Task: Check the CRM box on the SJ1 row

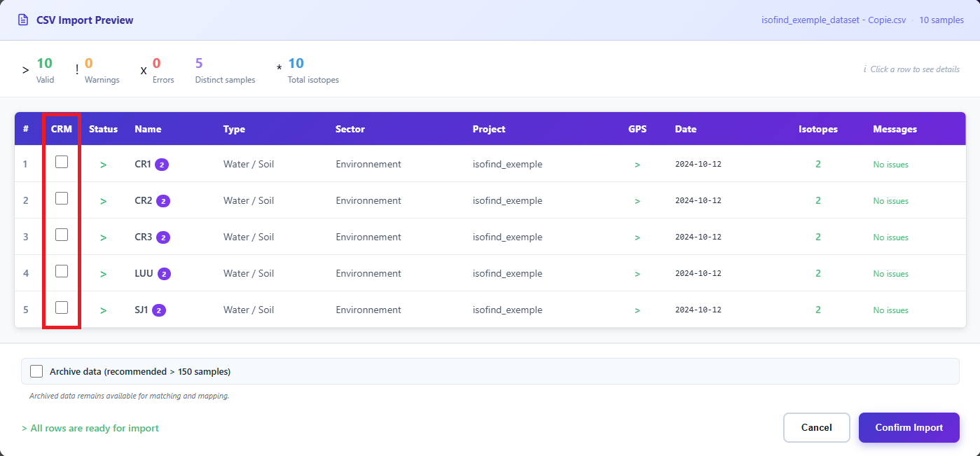Action: pyautogui.click(x=61, y=307)
